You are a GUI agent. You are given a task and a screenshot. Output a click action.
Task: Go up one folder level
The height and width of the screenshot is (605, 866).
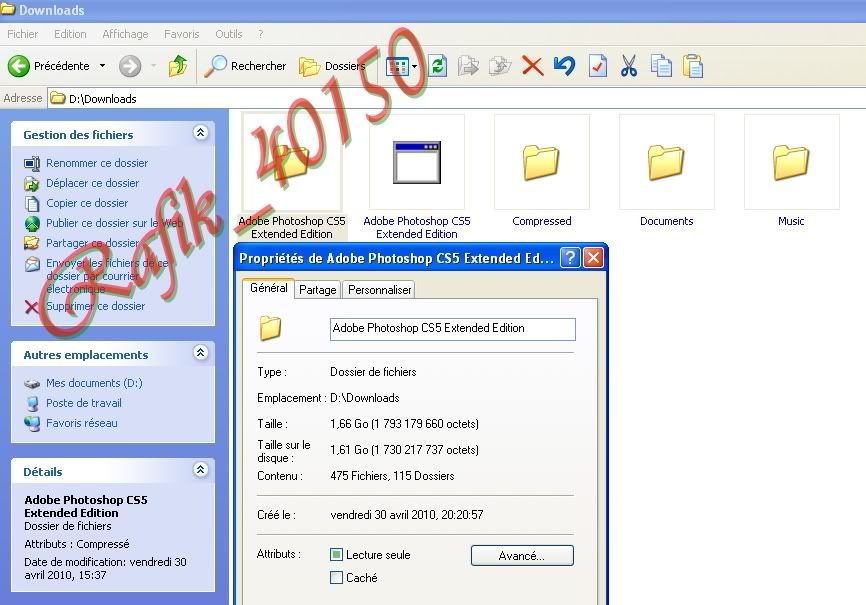coord(178,66)
